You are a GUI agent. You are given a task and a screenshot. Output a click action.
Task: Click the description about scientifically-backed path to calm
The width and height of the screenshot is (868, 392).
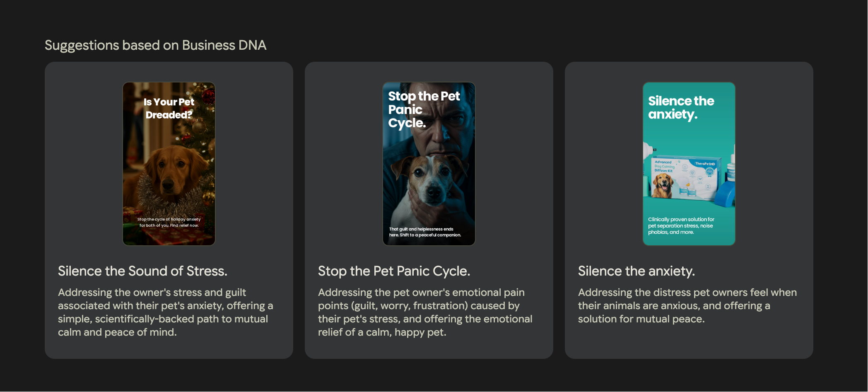click(x=166, y=312)
